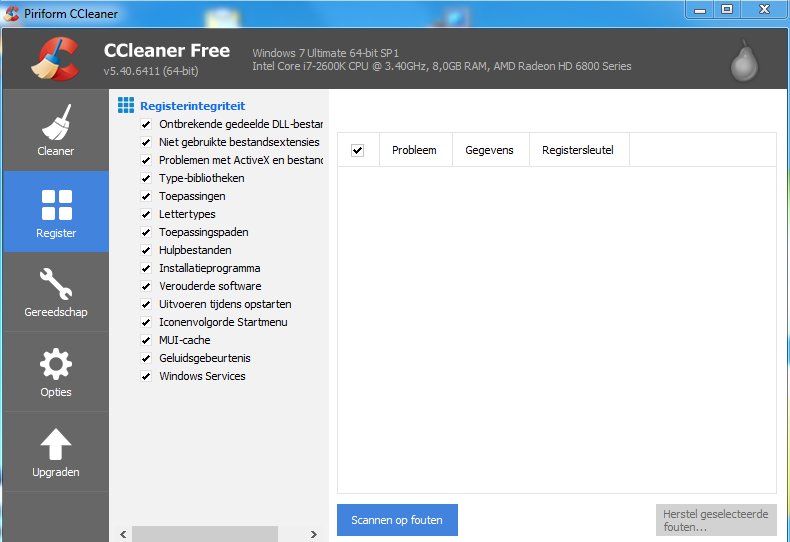The width and height of the screenshot is (790, 542).
Task: Start Scannen op fouten
Action: [397, 520]
